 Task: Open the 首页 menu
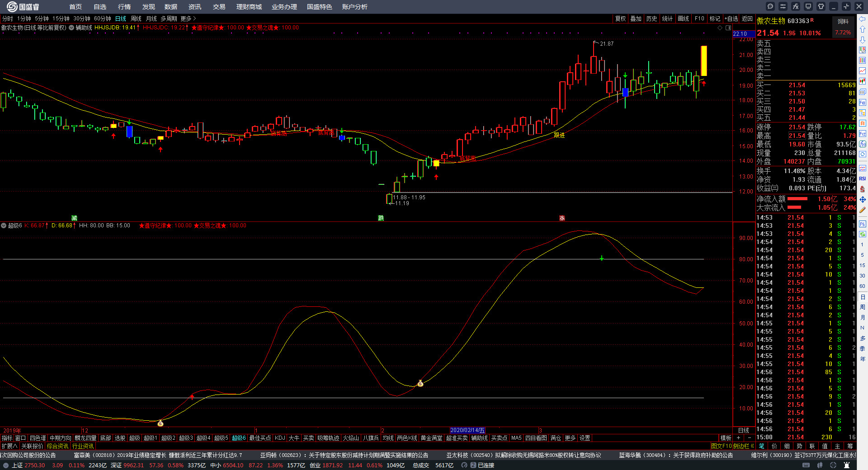click(75, 7)
